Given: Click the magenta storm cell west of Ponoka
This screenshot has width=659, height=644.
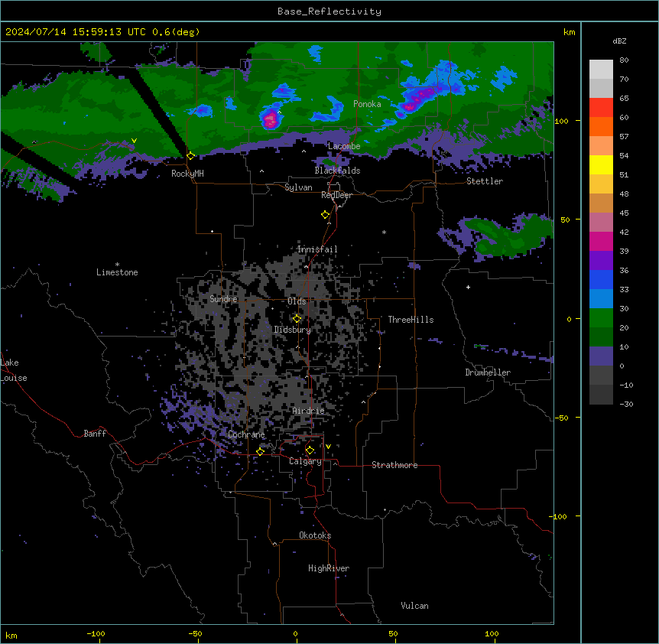Looking at the screenshot, I should tap(269, 119).
